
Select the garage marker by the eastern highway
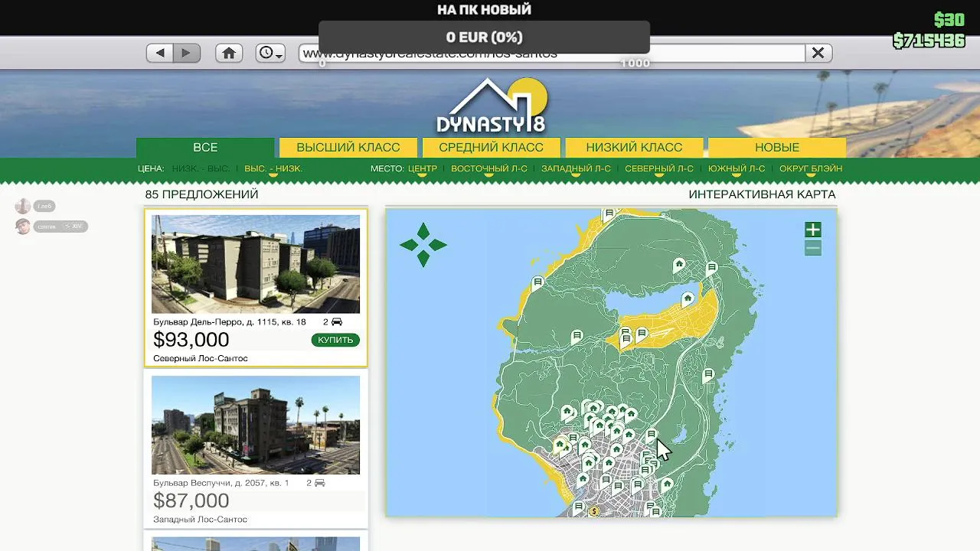pyautogui.click(x=708, y=375)
